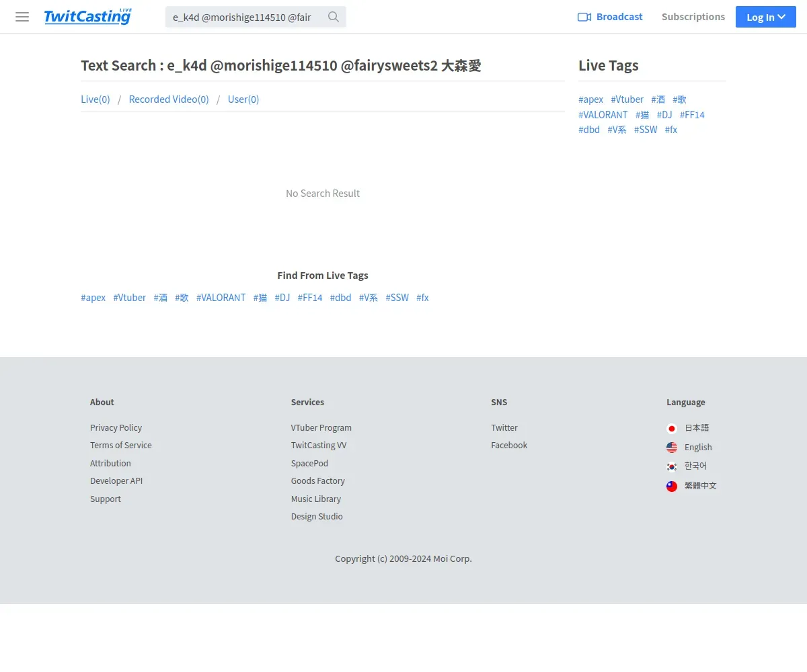Open #V系 under Find From Live Tags
The height and width of the screenshot is (672, 807).
tap(369, 298)
